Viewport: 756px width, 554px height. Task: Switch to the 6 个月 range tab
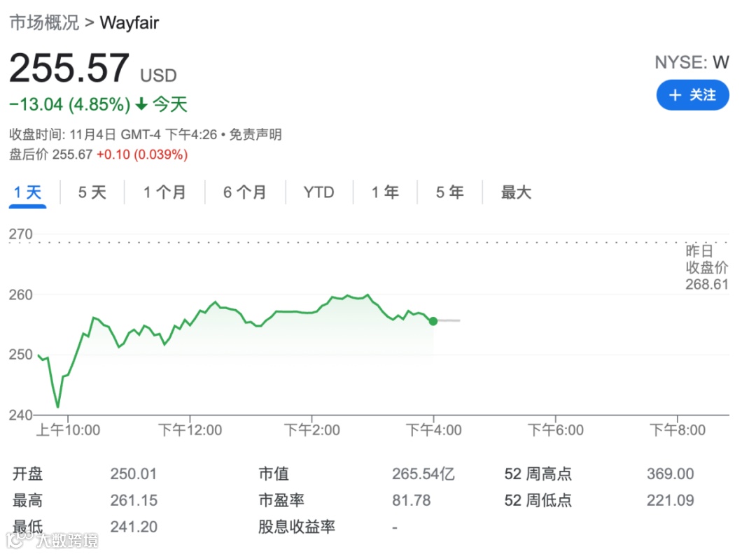tap(244, 192)
